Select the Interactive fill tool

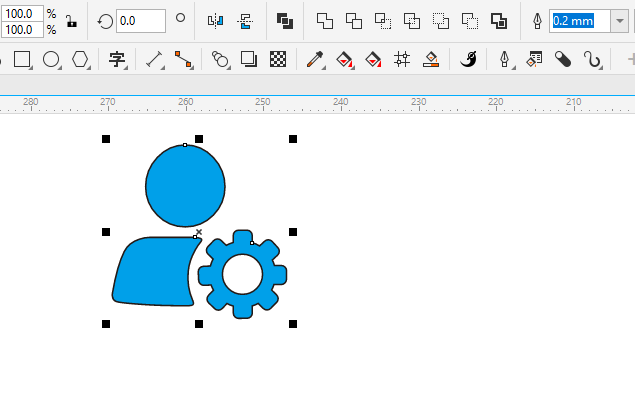(x=344, y=60)
